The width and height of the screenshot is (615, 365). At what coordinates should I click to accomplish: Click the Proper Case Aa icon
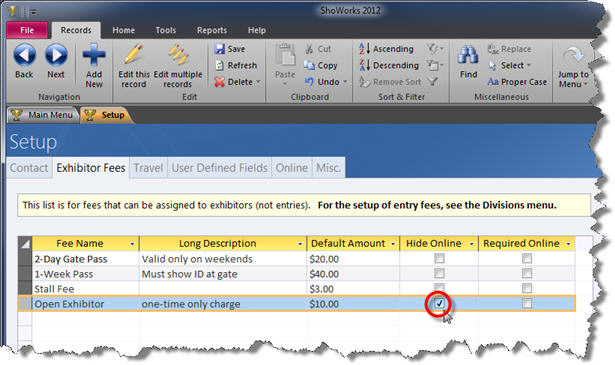click(x=493, y=82)
